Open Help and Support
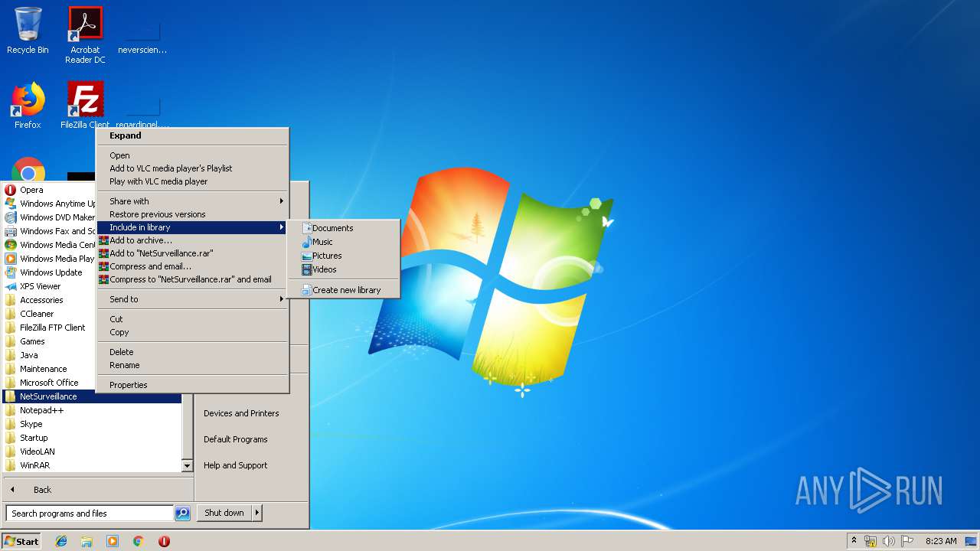980x551 pixels. click(x=236, y=465)
